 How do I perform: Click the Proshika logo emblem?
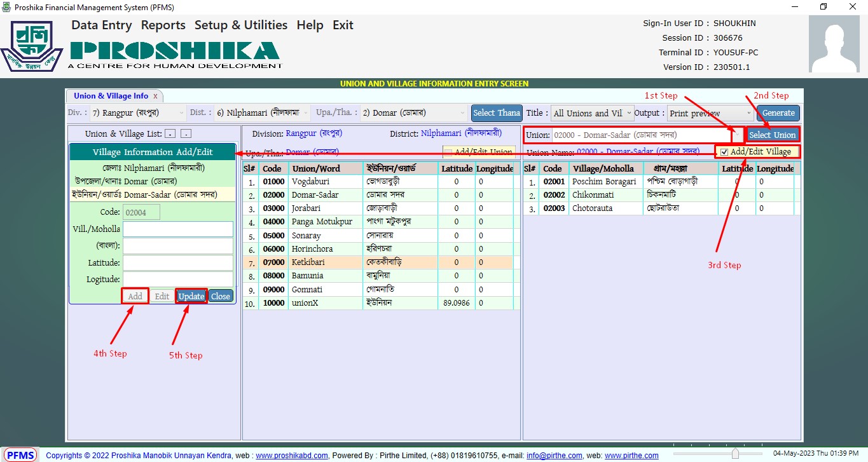click(x=32, y=47)
